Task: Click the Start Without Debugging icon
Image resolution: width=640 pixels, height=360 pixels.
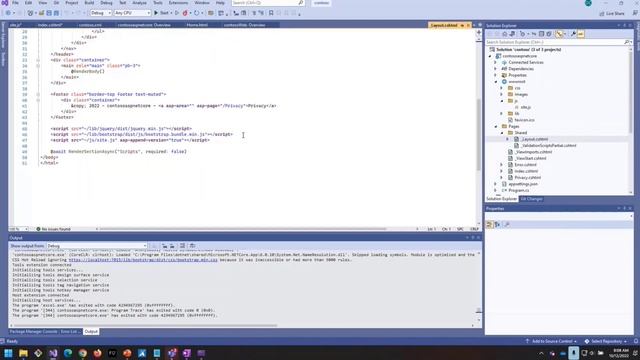Action: 177,13
